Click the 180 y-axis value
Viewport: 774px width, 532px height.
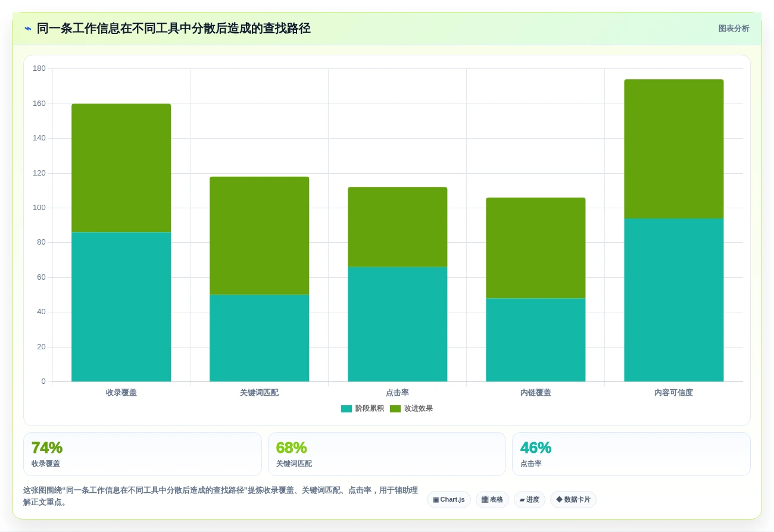pyautogui.click(x=39, y=68)
